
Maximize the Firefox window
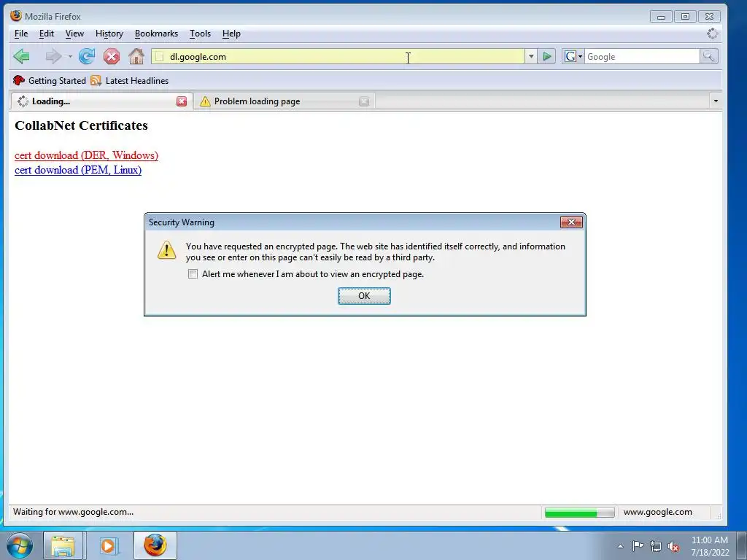coord(685,17)
